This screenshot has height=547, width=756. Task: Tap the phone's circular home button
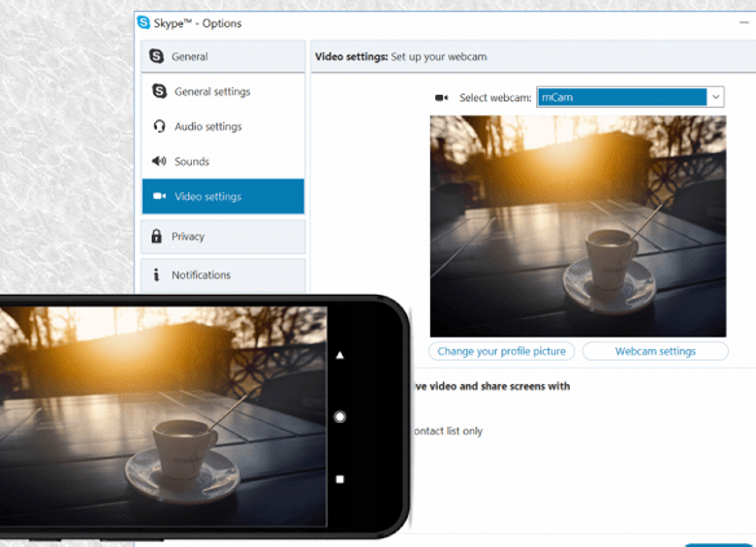point(340,417)
